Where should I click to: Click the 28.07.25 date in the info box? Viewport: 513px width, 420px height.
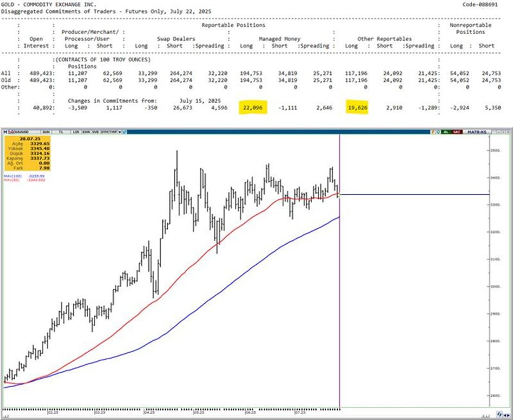(30, 139)
